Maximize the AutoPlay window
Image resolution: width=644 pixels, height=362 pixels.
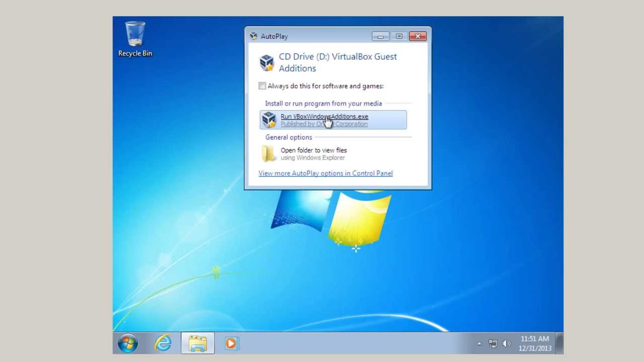click(399, 36)
